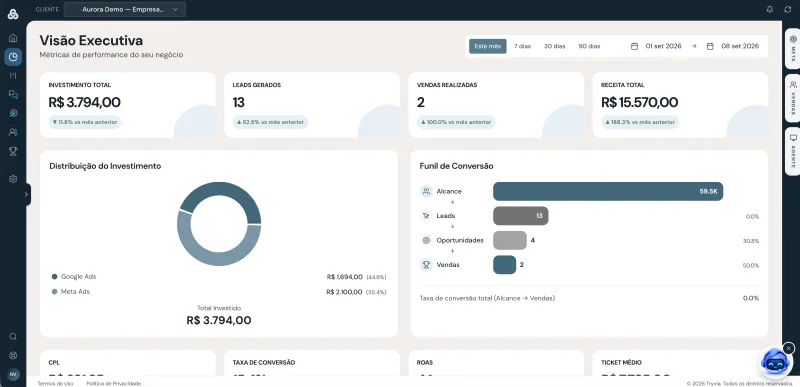
Task: Click the Funil de Conversão heading
Action: coord(456,166)
